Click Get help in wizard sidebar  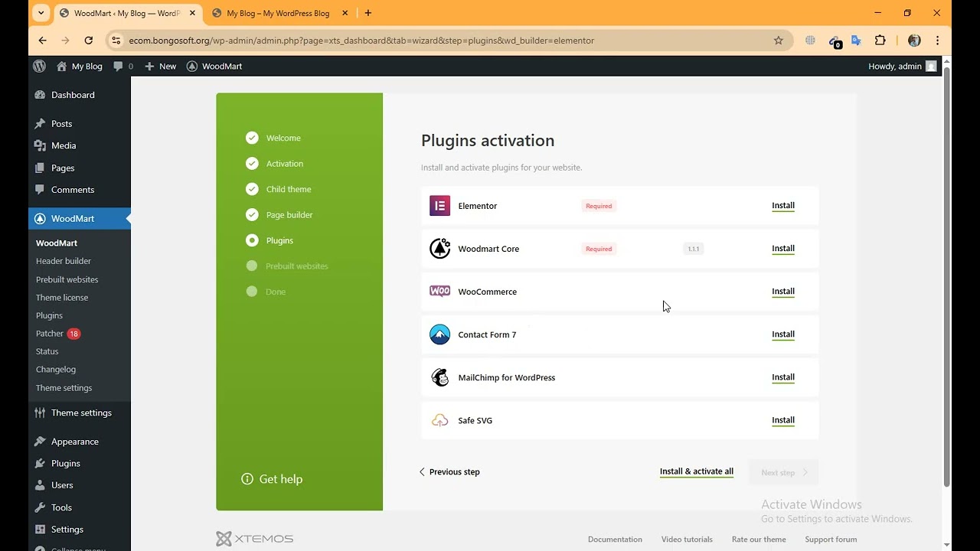pos(272,479)
